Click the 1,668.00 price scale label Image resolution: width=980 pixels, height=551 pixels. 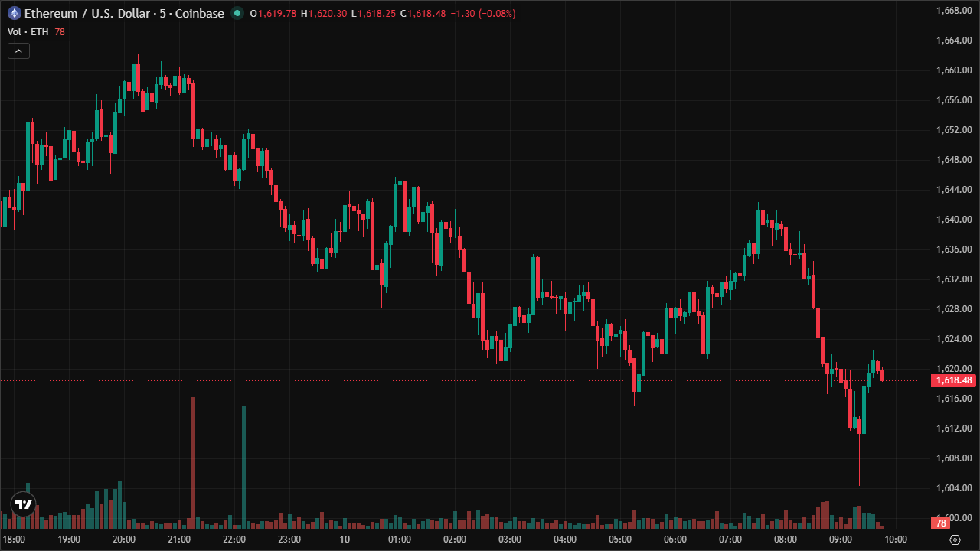click(954, 10)
